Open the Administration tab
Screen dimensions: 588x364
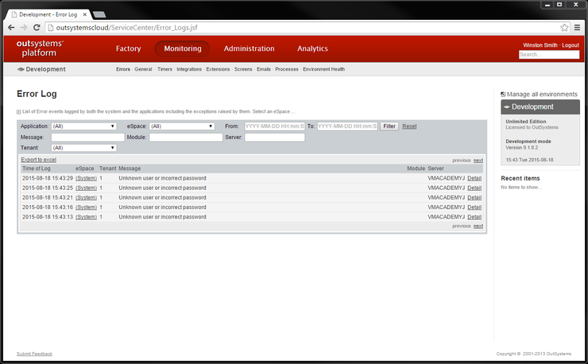point(249,48)
